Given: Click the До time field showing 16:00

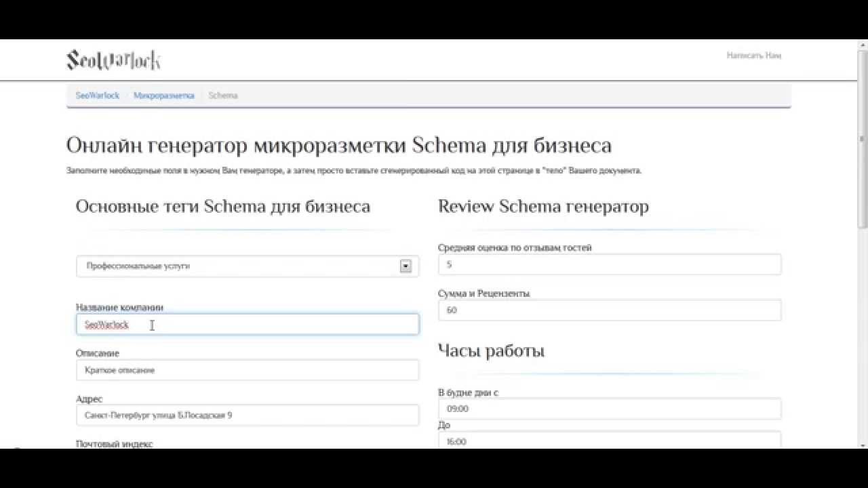Looking at the screenshot, I should [x=610, y=441].
